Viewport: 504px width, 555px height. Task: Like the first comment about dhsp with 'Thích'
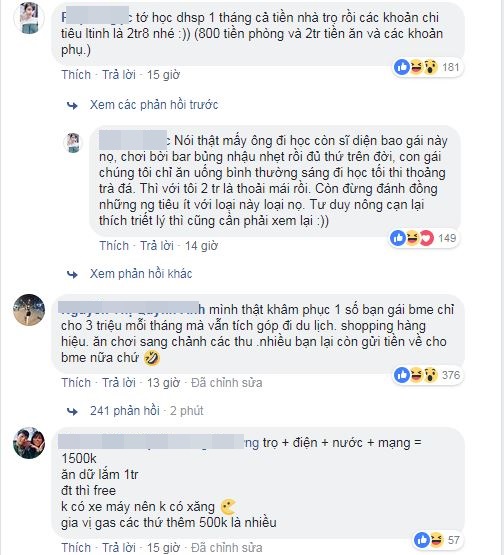pos(76,75)
